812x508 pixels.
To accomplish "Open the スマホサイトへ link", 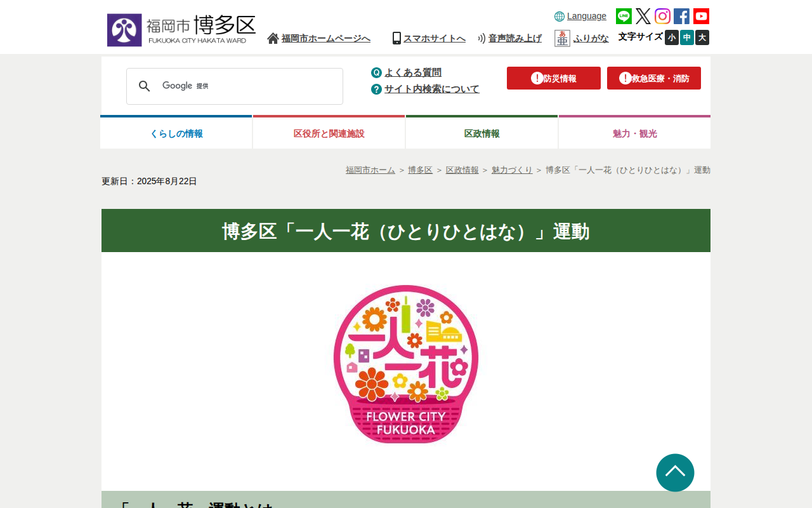I will (x=435, y=38).
